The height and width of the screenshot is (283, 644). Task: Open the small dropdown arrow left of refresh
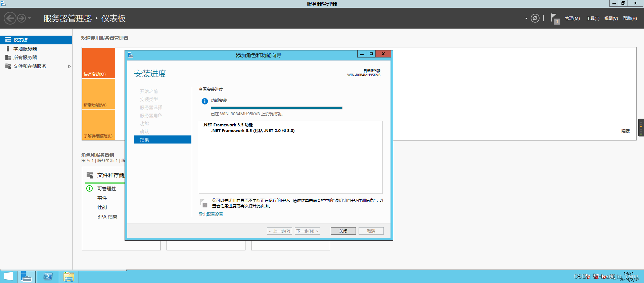coord(526,18)
